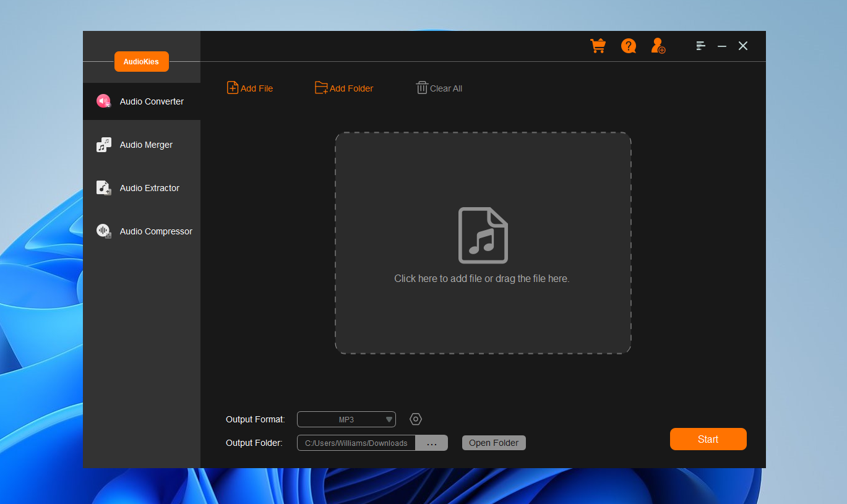Click the Open Folder button
The width and height of the screenshot is (847, 504).
[x=494, y=443]
